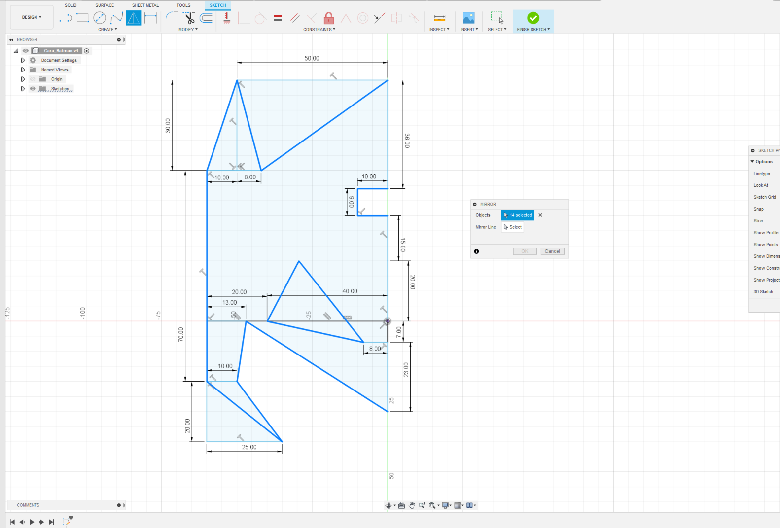Image resolution: width=780 pixels, height=532 pixels.
Task: Expand the Origin node
Action: pyautogui.click(x=23, y=79)
